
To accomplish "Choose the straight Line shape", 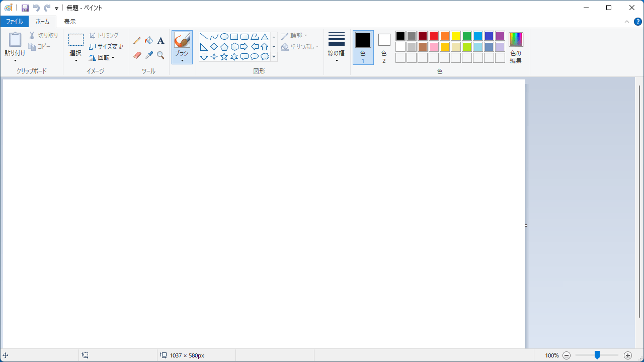I will (x=204, y=37).
